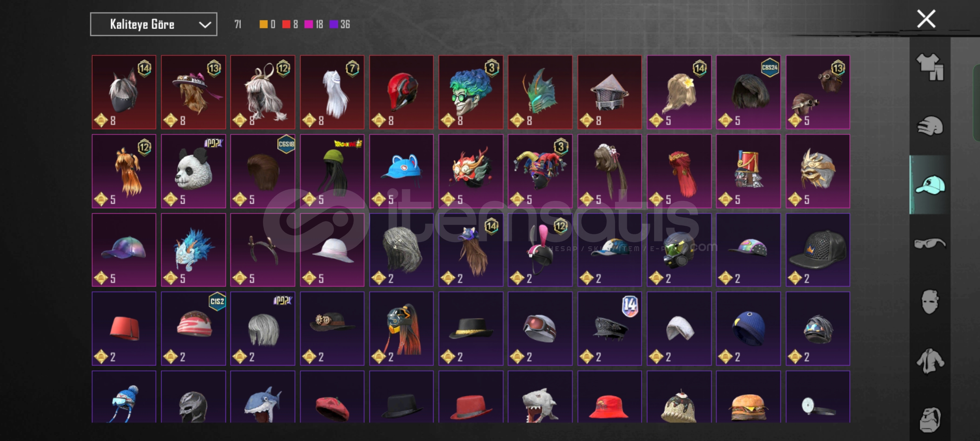Select the green-haired clown mask item
Image resolution: width=980 pixels, height=441 pixels.
tap(471, 92)
